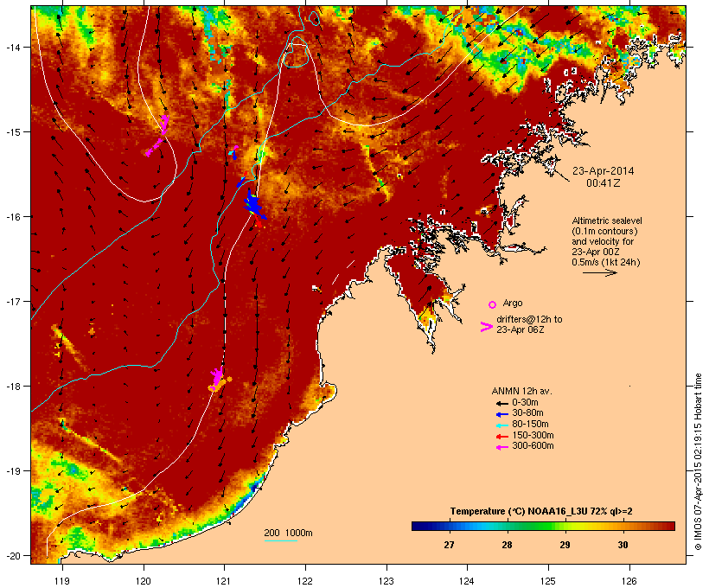This screenshot has height=588, width=709.
Task: Click the '200 1000m' isobath label text
Action: click(288, 533)
